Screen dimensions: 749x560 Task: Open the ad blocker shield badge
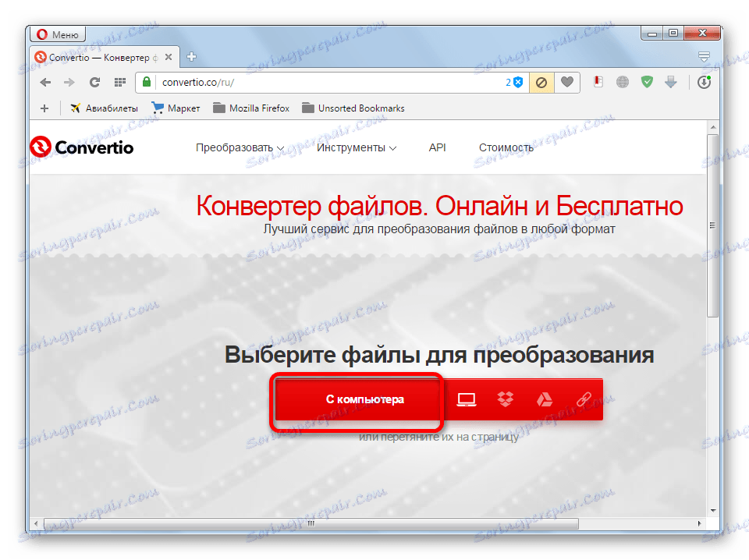[514, 82]
